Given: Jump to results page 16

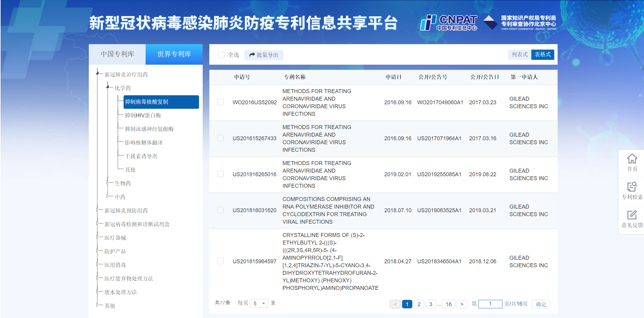Looking at the screenshot, I should tap(449, 304).
